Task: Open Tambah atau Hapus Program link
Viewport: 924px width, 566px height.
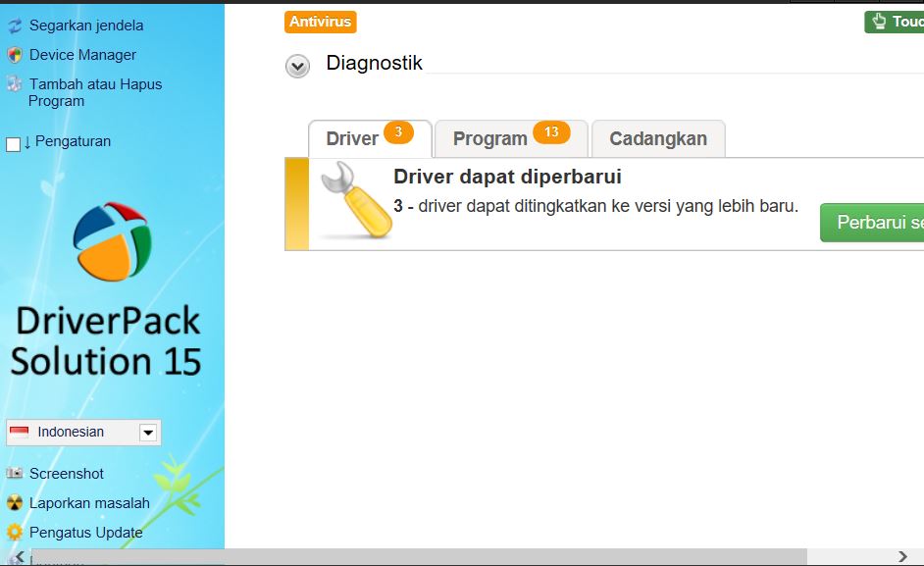Action: pyautogui.click(x=95, y=92)
